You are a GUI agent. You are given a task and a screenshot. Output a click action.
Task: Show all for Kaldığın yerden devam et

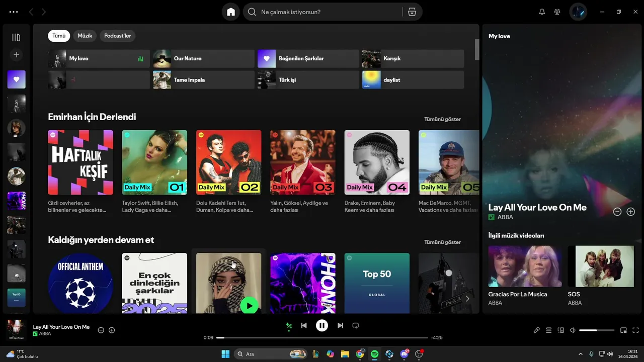tap(442, 242)
